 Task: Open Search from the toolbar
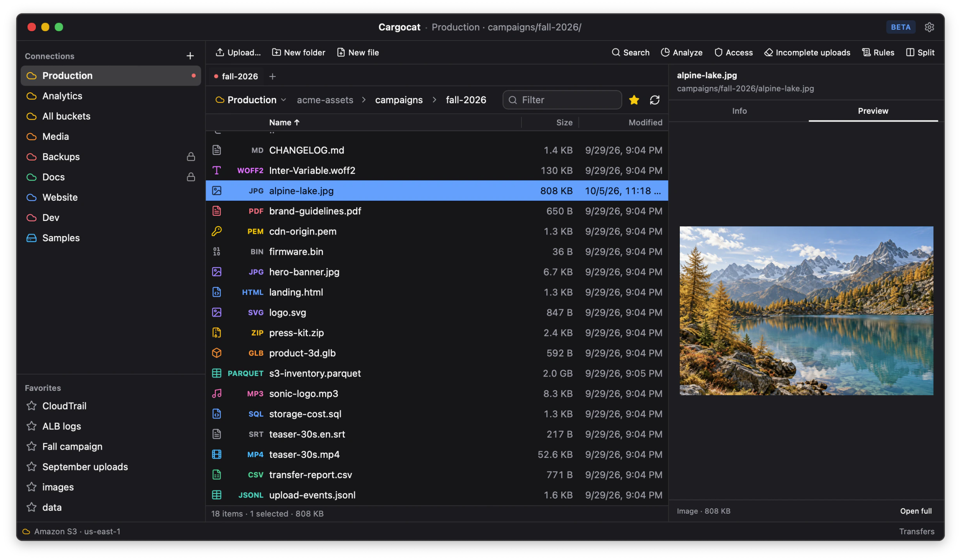tap(630, 53)
